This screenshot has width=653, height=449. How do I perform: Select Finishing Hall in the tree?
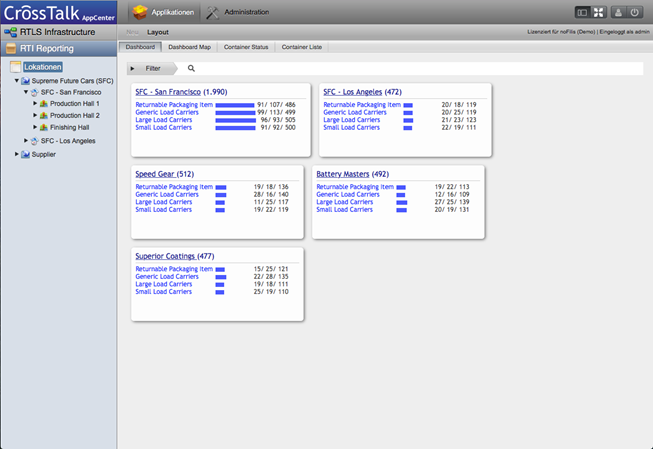(x=72, y=128)
